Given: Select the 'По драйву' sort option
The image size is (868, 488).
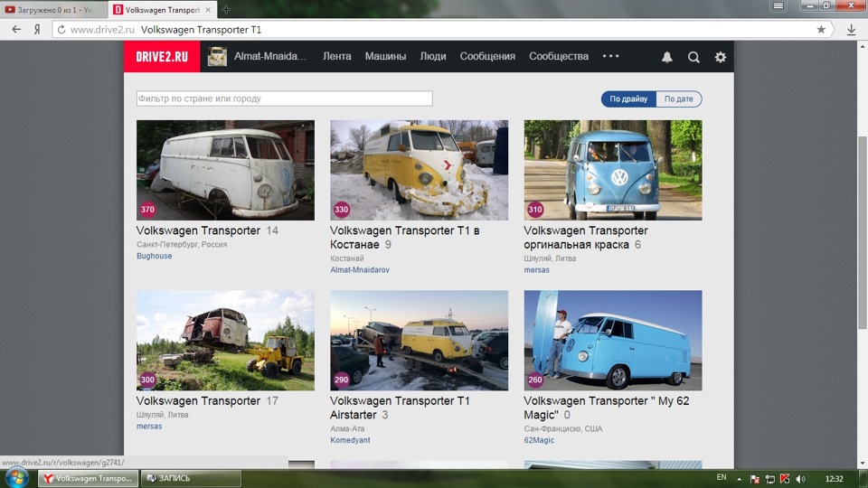Looking at the screenshot, I should coord(628,99).
